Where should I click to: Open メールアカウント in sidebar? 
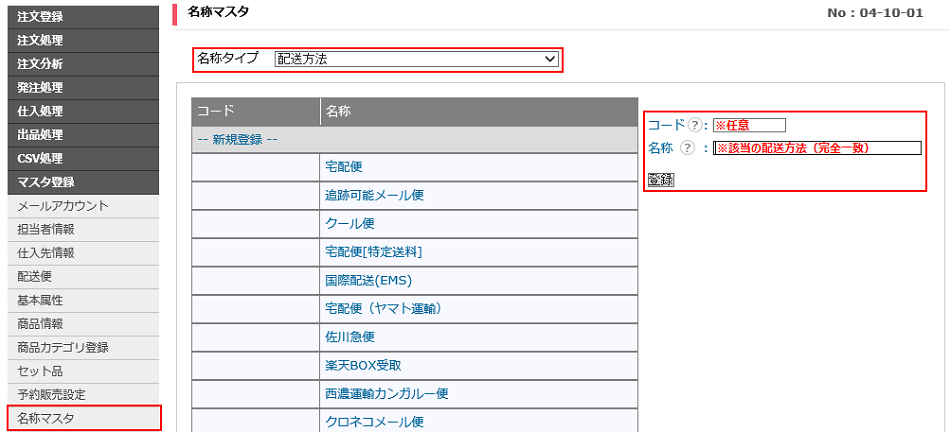(x=83, y=206)
